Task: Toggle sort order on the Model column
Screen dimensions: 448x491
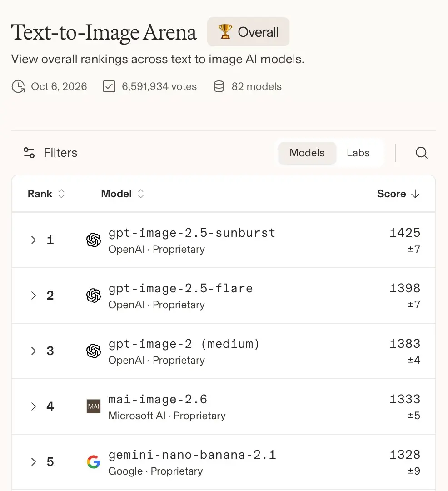Action: [141, 194]
